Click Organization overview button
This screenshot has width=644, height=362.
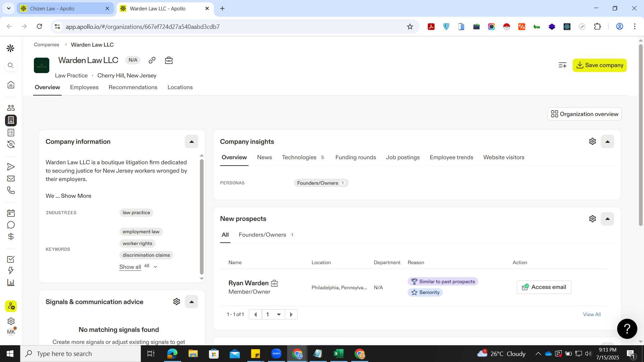[584, 114]
